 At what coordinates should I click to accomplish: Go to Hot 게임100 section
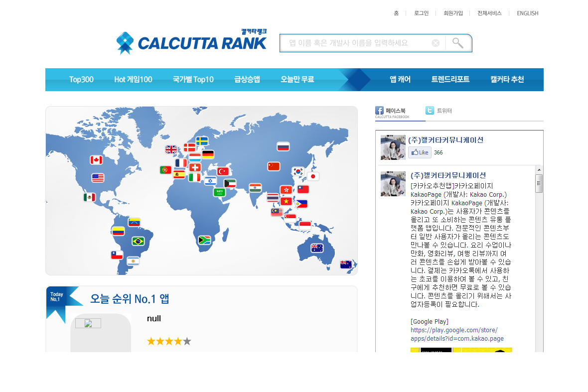(x=133, y=80)
